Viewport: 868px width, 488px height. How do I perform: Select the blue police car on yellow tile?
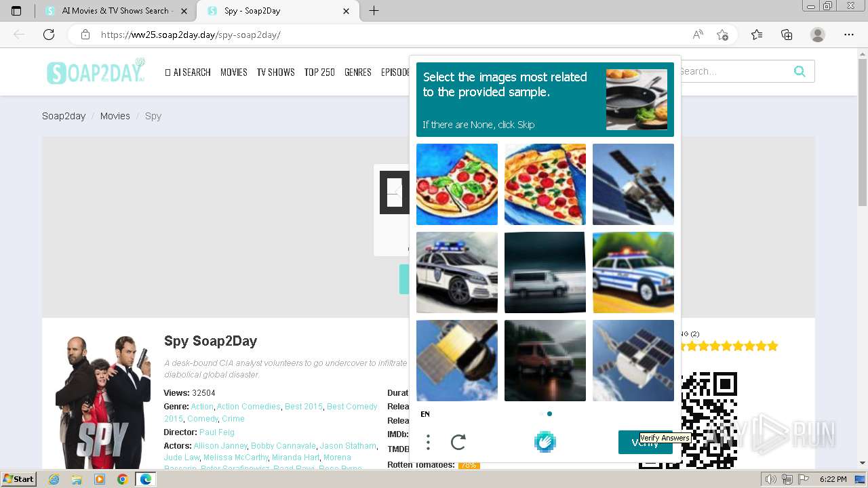pyautogui.click(x=633, y=272)
